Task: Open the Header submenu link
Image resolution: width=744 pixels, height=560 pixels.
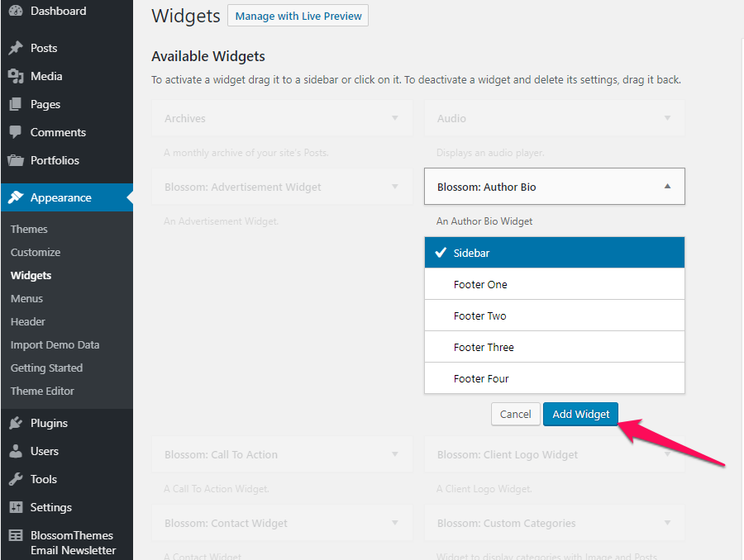Action: (x=28, y=321)
